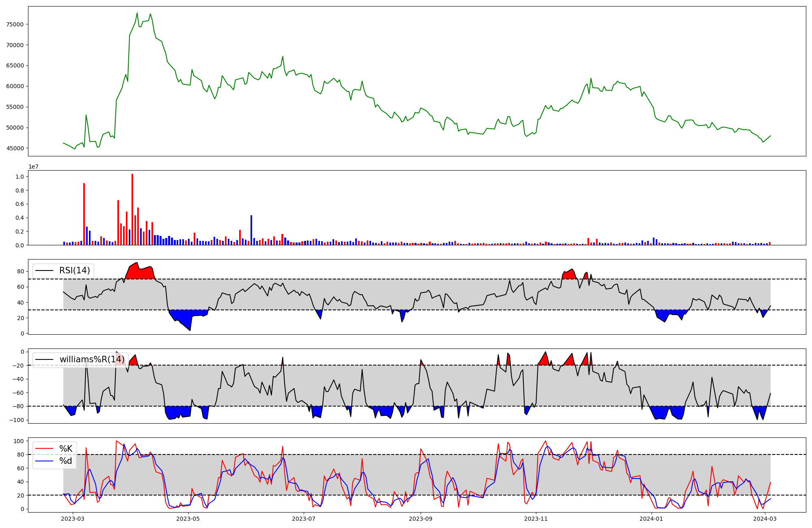The height and width of the screenshot is (528, 812).
Task: Click the williams%R(14) legend label
Action: (92, 359)
